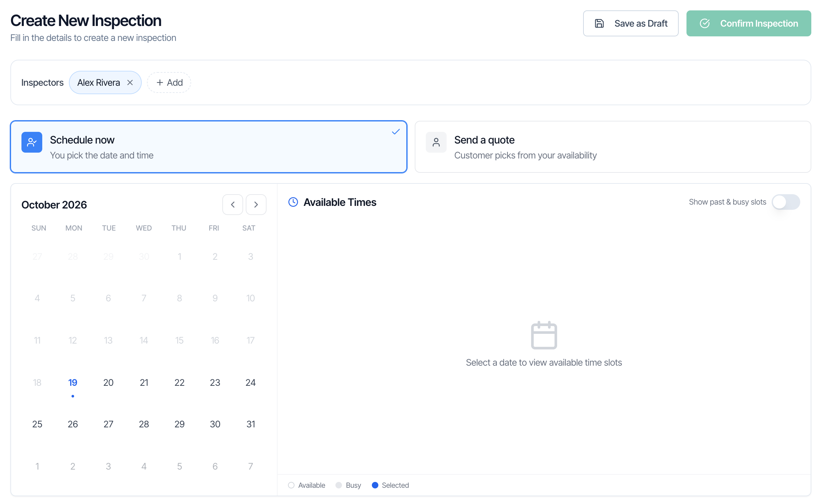Click the plus icon in Add
823x504 pixels.
160,82
